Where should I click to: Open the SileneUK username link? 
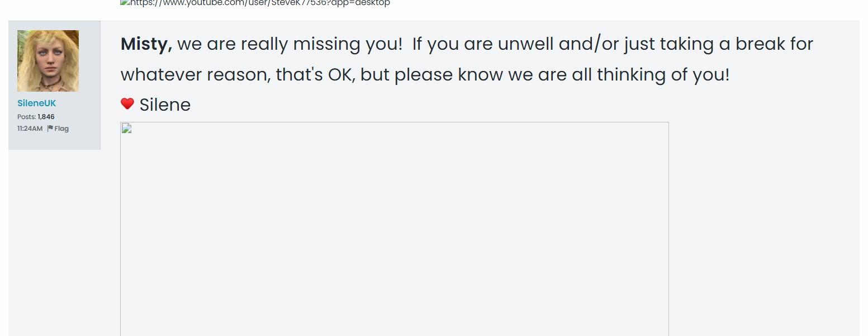[37, 103]
